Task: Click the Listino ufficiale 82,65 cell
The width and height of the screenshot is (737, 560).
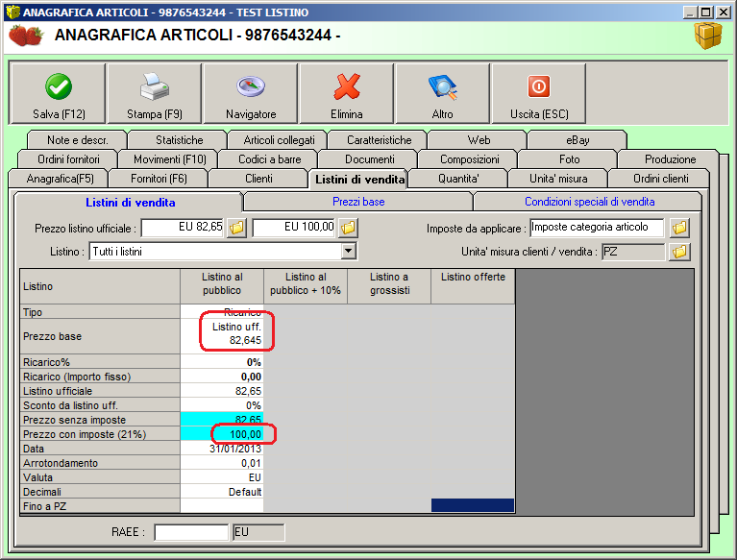Action: pyautogui.click(x=222, y=391)
